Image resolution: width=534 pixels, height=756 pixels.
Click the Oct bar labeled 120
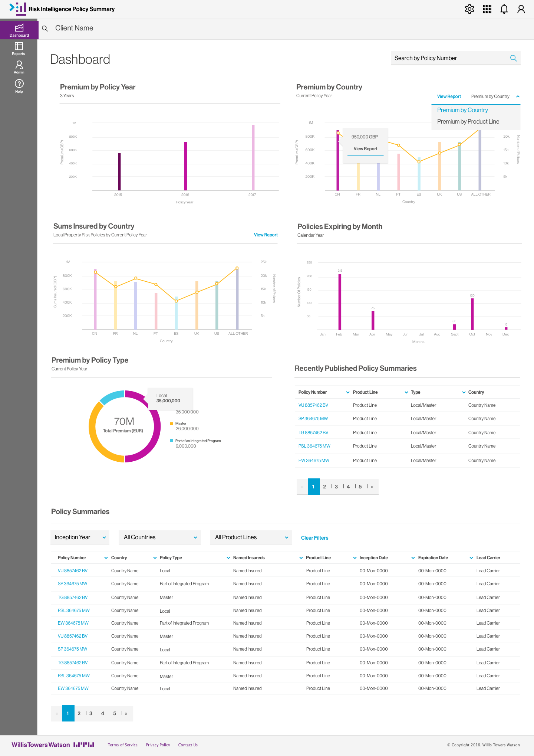pos(472,314)
